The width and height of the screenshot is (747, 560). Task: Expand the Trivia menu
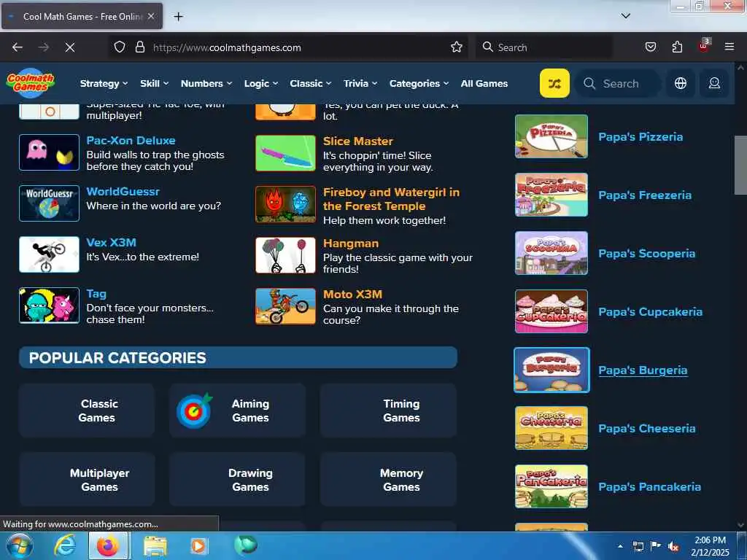pyautogui.click(x=360, y=83)
